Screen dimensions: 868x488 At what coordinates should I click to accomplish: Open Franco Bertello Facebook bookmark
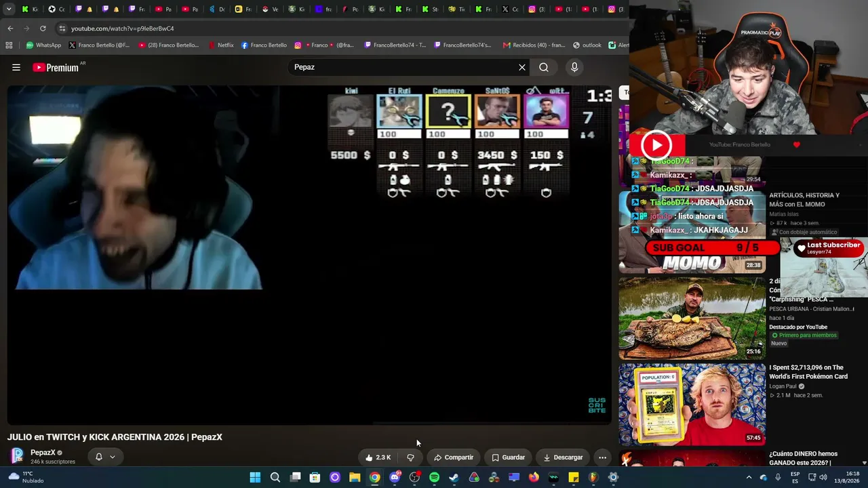[264, 45]
